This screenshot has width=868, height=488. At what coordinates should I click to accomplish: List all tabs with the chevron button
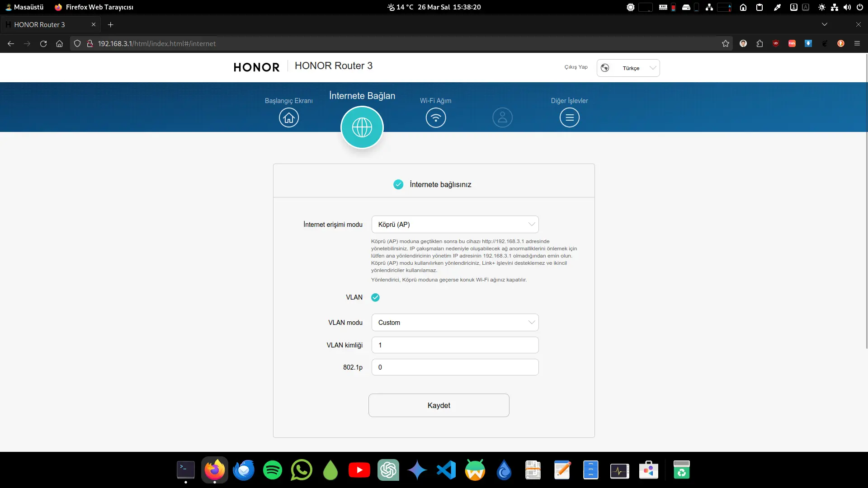[x=825, y=24]
